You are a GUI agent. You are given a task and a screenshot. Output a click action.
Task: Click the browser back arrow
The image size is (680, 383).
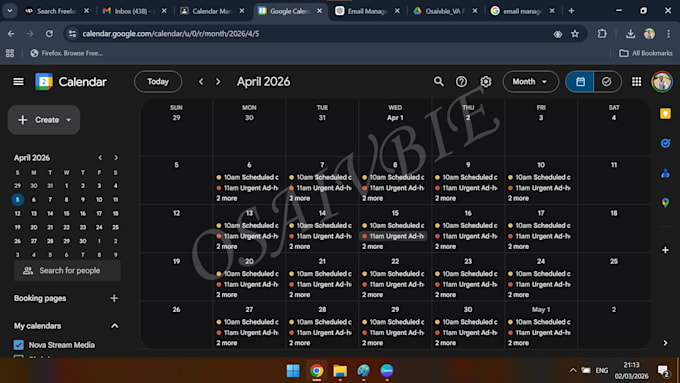tap(11, 33)
